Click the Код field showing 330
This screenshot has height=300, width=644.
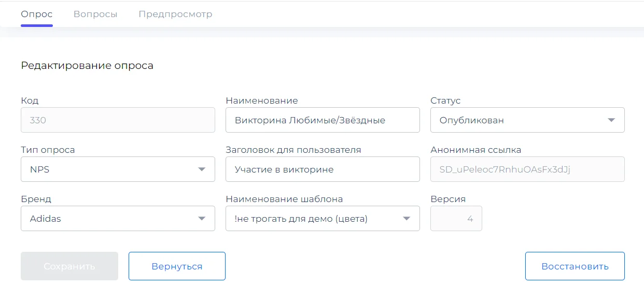118,120
